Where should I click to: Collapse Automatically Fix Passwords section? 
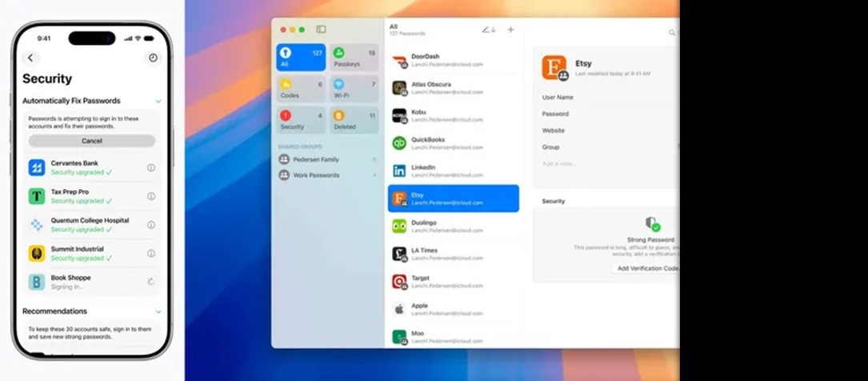click(x=158, y=102)
